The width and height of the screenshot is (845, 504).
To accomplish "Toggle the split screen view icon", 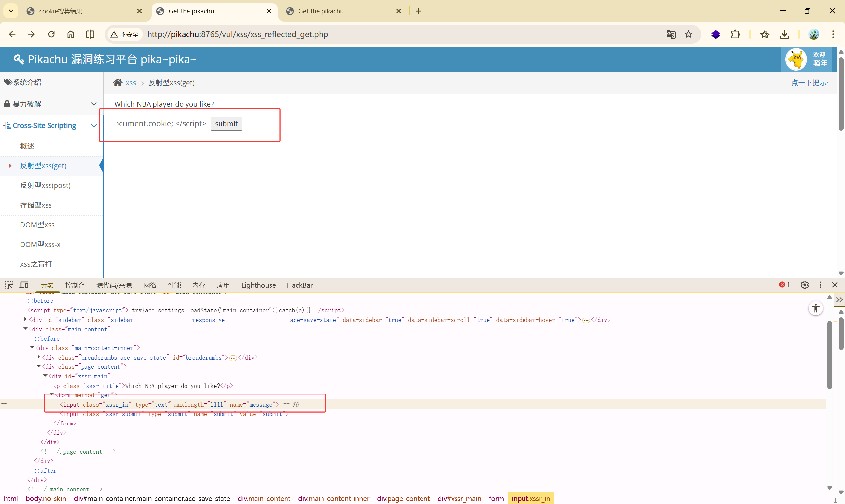I will pos(90,34).
